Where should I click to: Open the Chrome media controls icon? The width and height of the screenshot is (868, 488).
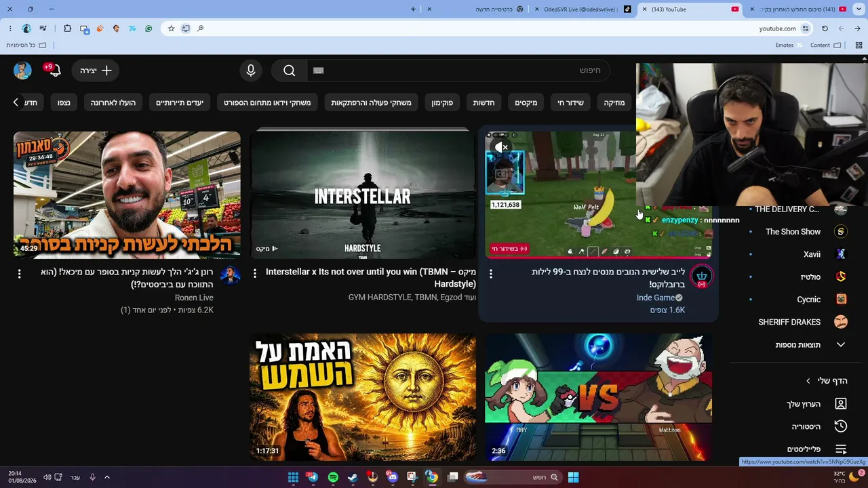click(x=43, y=28)
